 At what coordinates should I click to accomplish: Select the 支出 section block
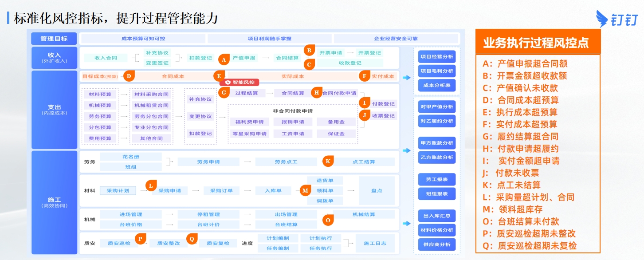54,110
